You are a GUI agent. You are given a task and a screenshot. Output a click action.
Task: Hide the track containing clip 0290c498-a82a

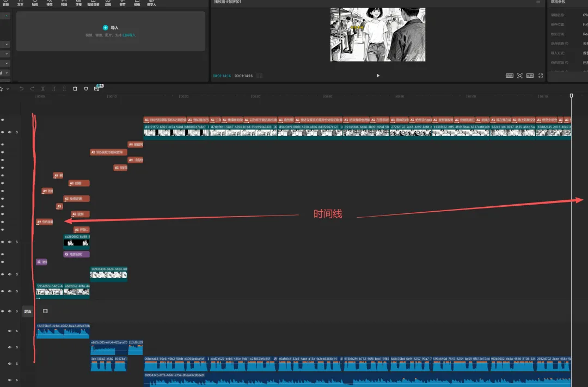[2, 274]
